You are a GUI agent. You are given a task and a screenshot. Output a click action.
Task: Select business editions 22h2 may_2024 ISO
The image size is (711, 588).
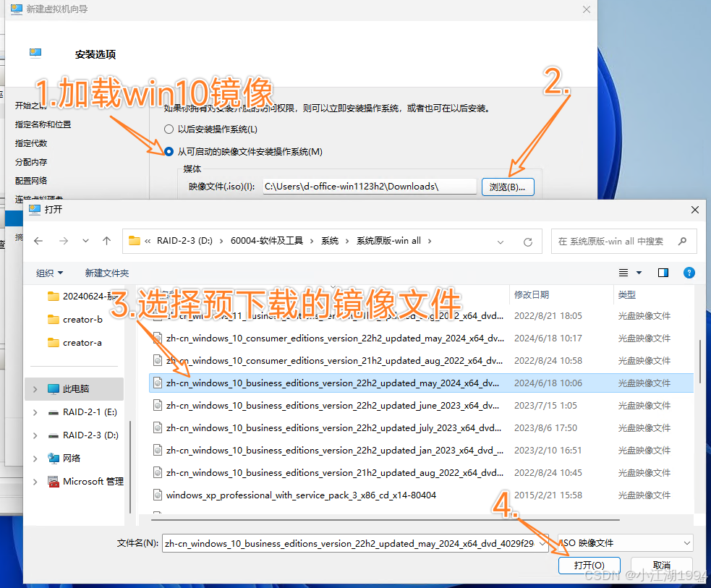pos(421,383)
